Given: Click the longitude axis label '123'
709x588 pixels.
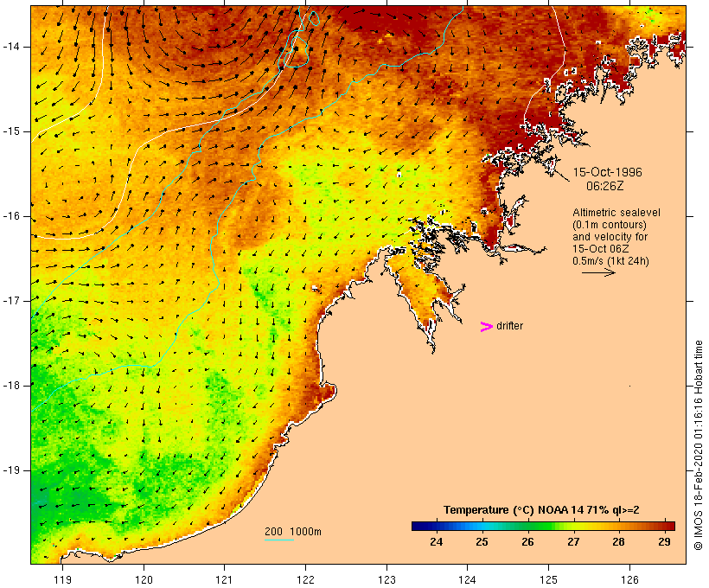Looking at the screenshot, I should point(386,579).
